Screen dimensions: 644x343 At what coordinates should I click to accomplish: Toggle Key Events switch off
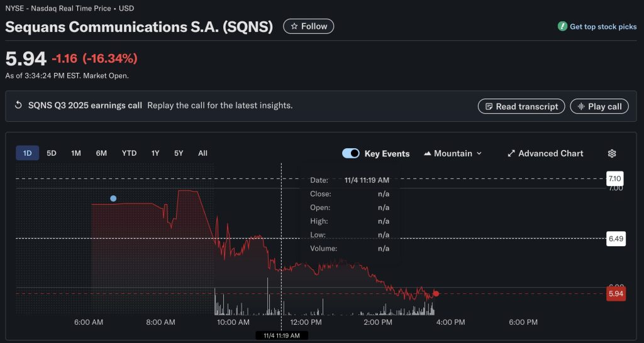click(351, 153)
